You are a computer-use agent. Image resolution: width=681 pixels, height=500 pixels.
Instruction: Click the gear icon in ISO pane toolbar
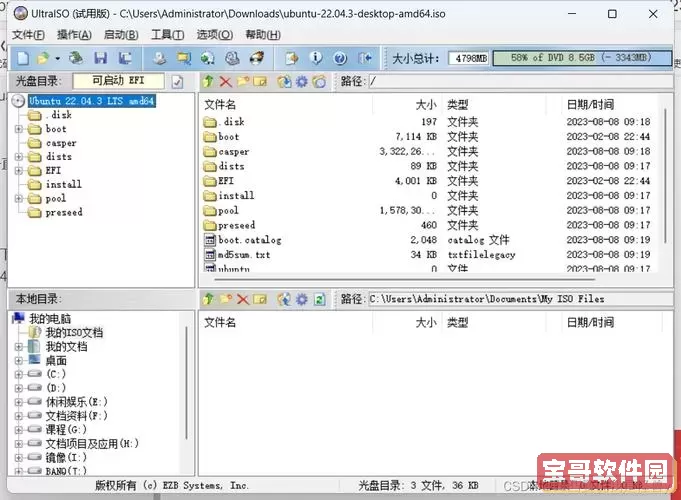pyautogui.click(x=302, y=81)
